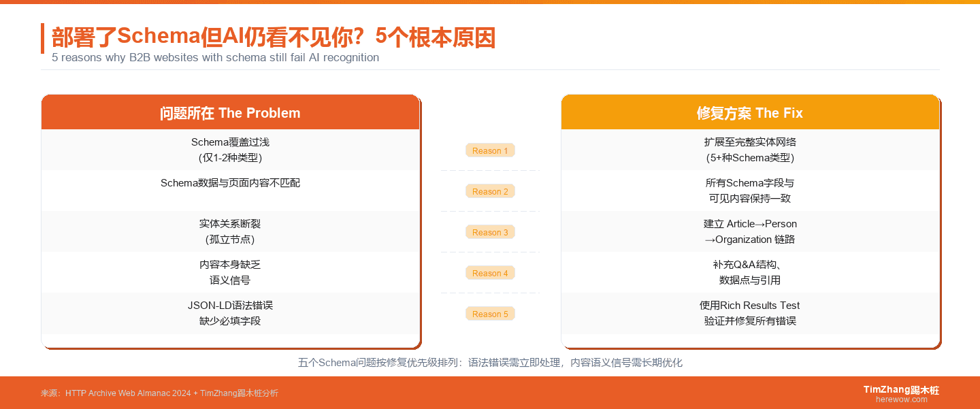This screenshot has width=980, height=409.
Task: Select the 修复方案 The Fix header
Action: 749,112
